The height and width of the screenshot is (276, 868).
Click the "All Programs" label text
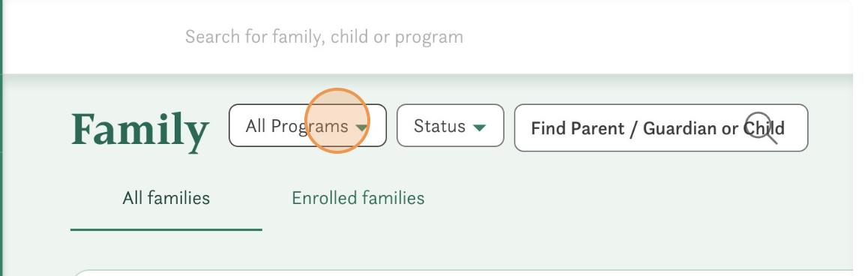click(x=297, y=126)
